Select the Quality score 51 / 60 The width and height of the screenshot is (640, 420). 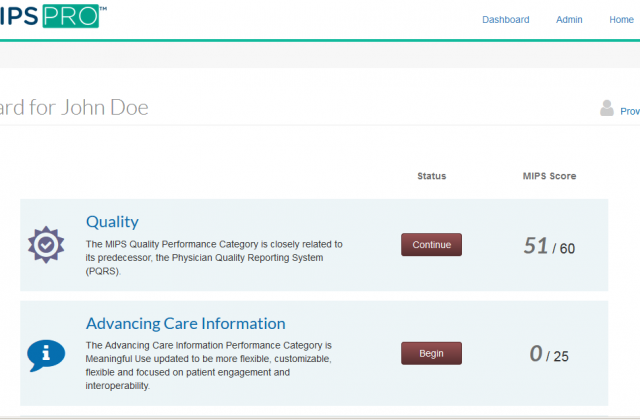551,246
